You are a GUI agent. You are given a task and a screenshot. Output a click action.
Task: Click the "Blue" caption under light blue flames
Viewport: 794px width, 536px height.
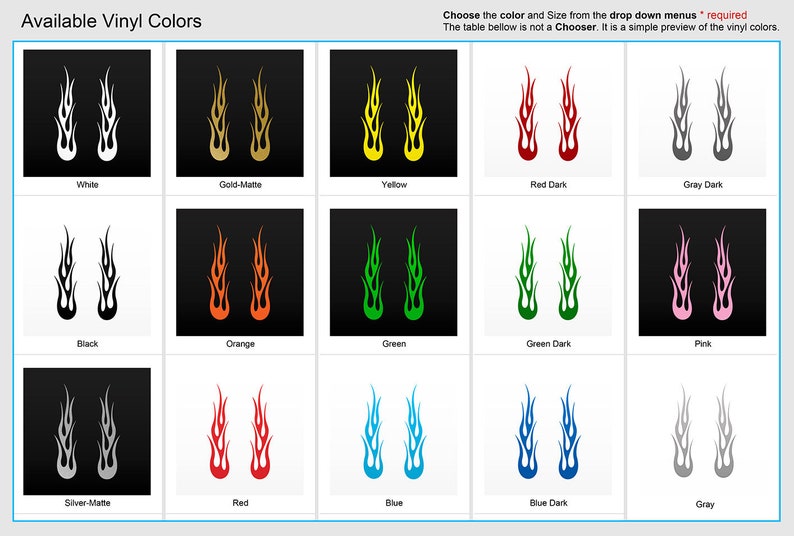click(394, 503)
